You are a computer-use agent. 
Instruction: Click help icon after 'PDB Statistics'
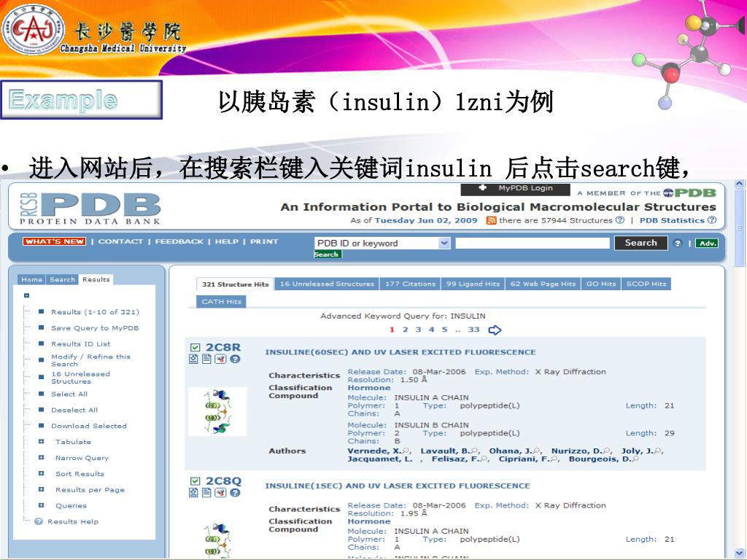click(x=712, y=220)
